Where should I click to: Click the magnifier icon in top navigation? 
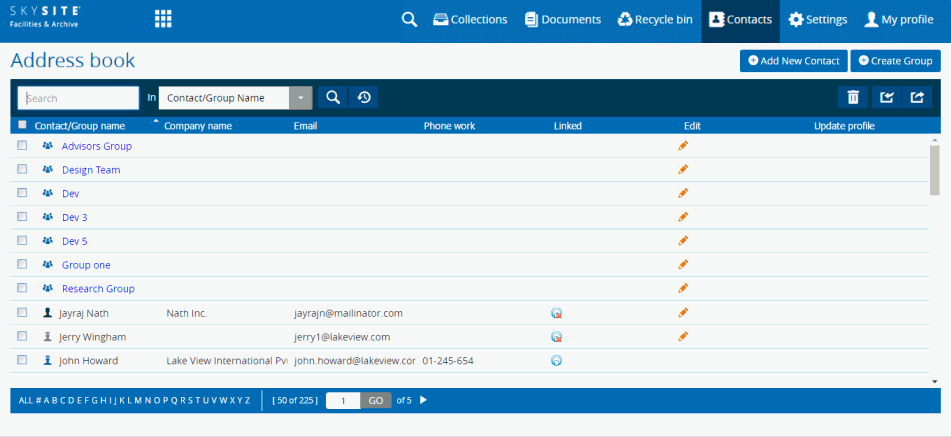pyautogui.click(x=408, y=19)
